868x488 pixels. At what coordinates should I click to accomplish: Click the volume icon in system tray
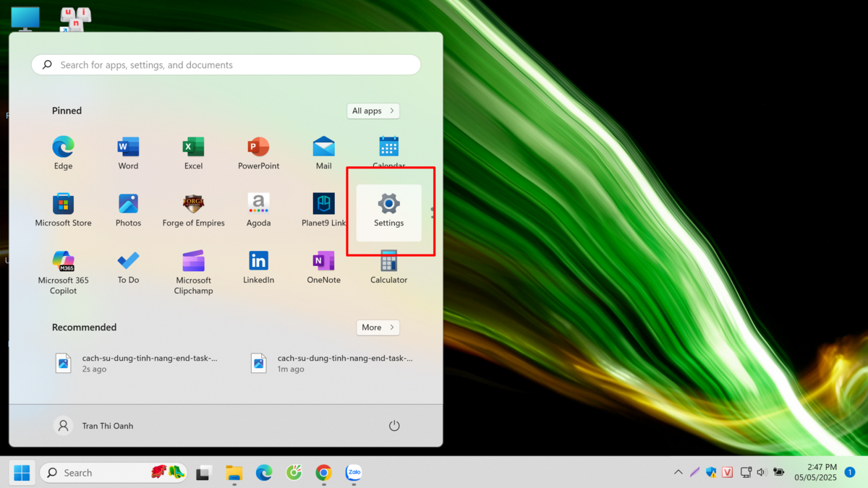(762, 472)
